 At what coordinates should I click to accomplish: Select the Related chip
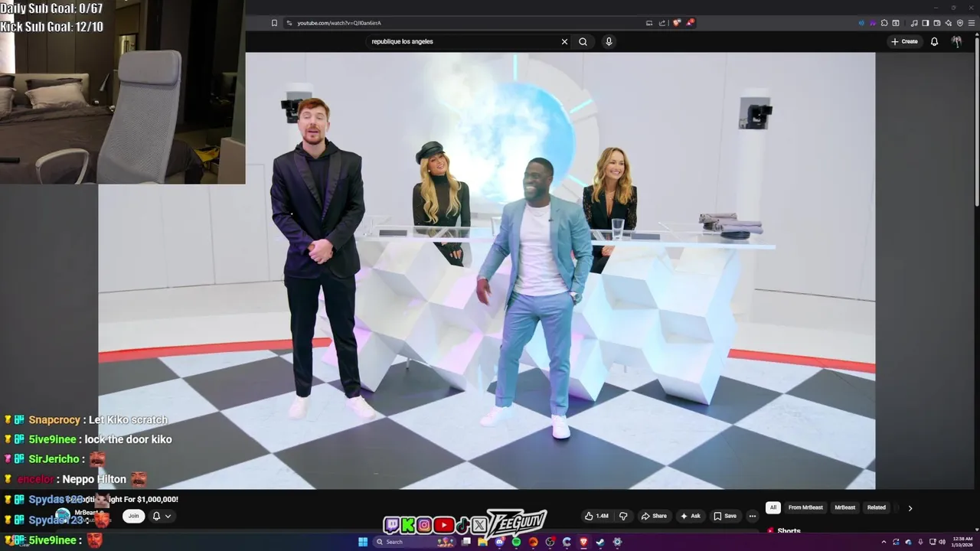(877, 507)
